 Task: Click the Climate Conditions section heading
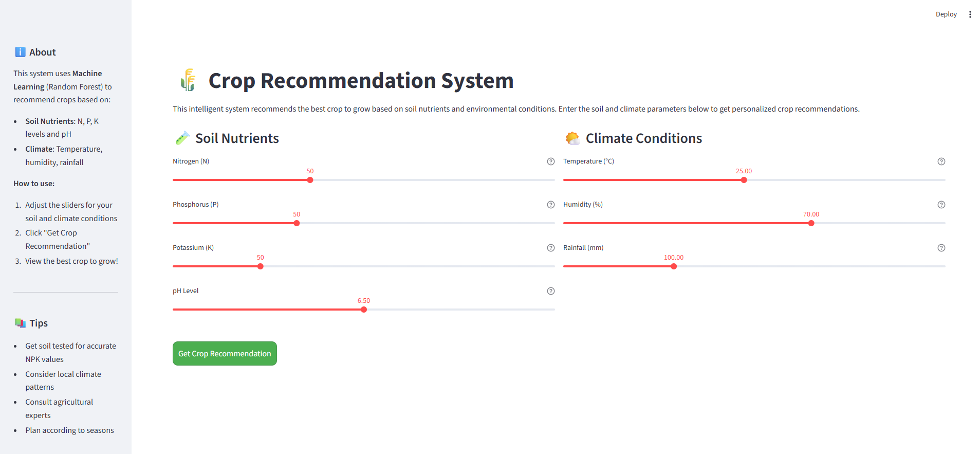click(x=643, y=138)
